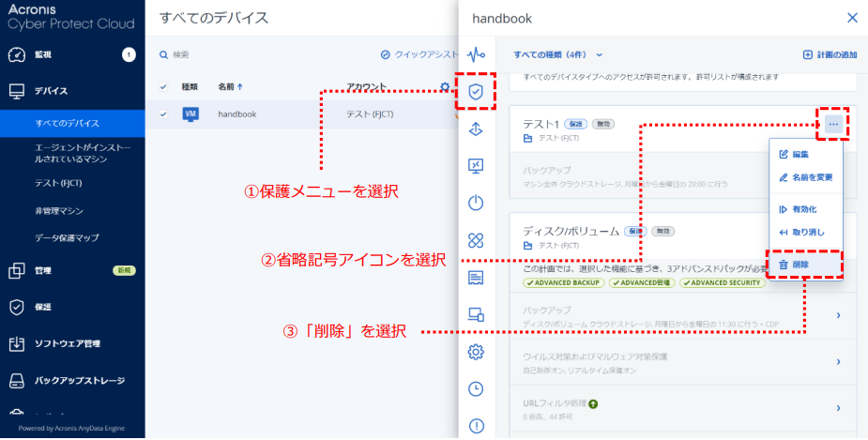Image resolution: width=868 pixels, height=440 pixels.
Task: Toggle the handbook device row checkbox
Action: coord(162,114)
